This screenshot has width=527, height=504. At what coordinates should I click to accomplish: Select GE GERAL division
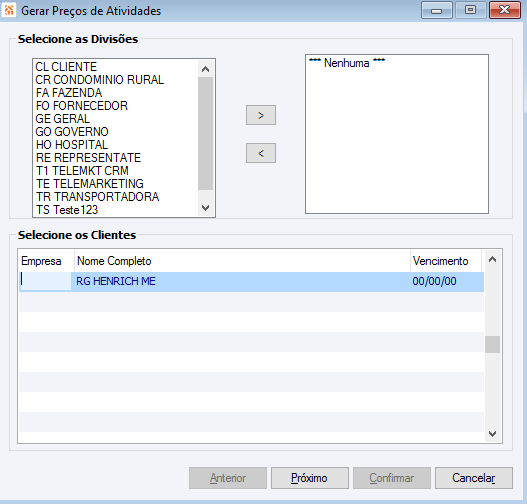(63, 119)
